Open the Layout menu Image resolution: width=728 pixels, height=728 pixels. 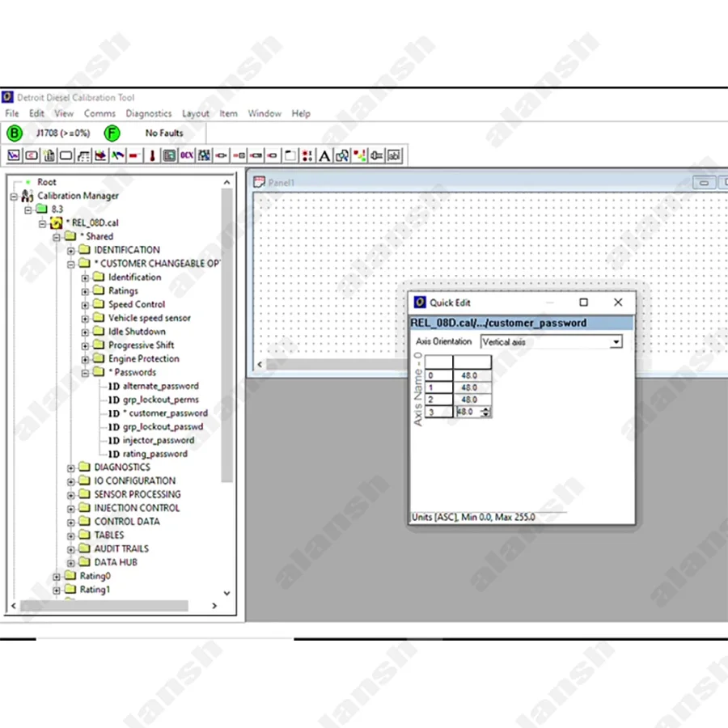click(196, 114)
